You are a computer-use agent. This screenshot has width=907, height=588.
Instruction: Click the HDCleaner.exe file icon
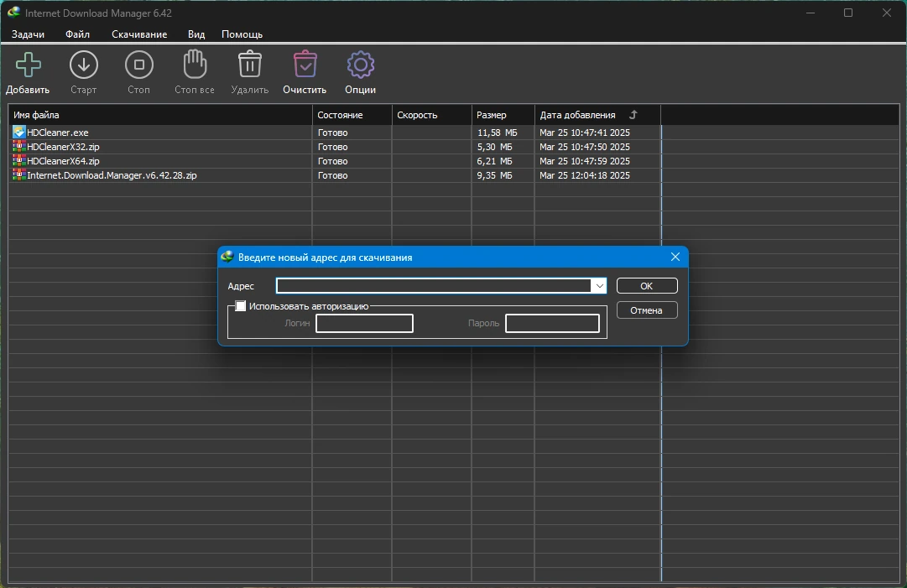(19, 133)
